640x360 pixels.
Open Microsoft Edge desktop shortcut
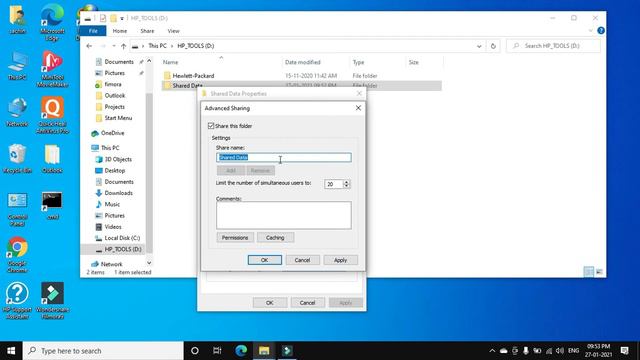52,22
